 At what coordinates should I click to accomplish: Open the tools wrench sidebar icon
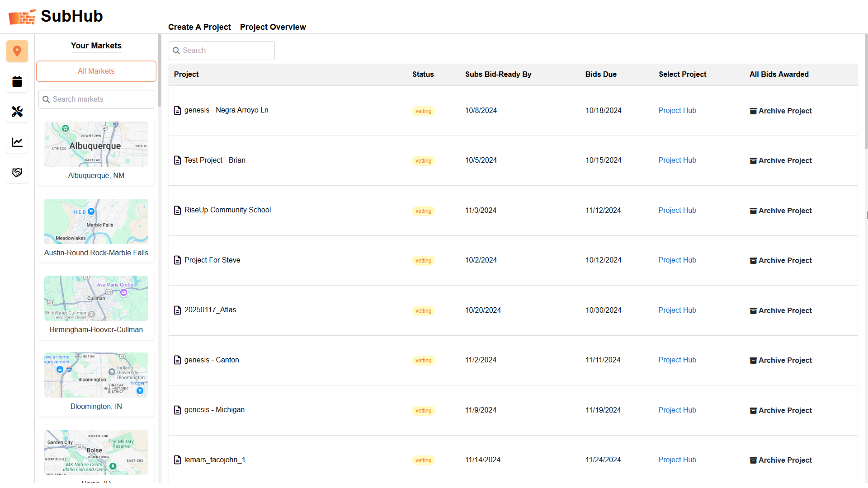pos(17,112)
